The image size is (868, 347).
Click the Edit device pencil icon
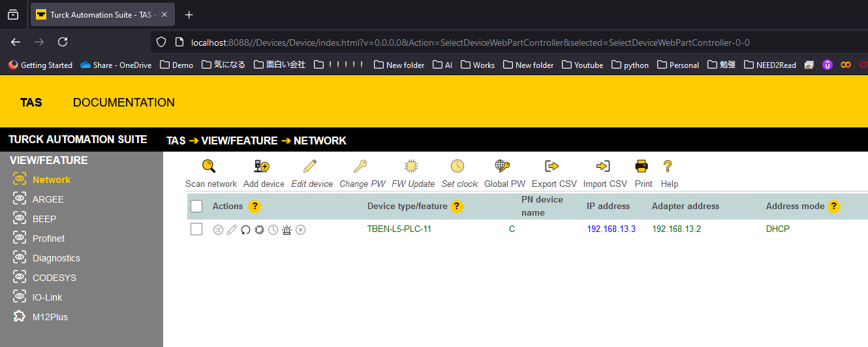[x=310, y=166]
